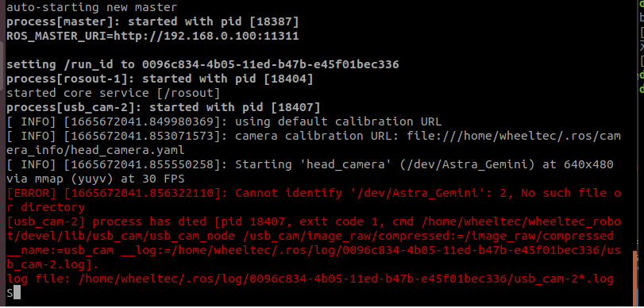Click the 'Cannot identify' error message text
The width and height of the screenshot is (644, 308).
tap(288, 193)
